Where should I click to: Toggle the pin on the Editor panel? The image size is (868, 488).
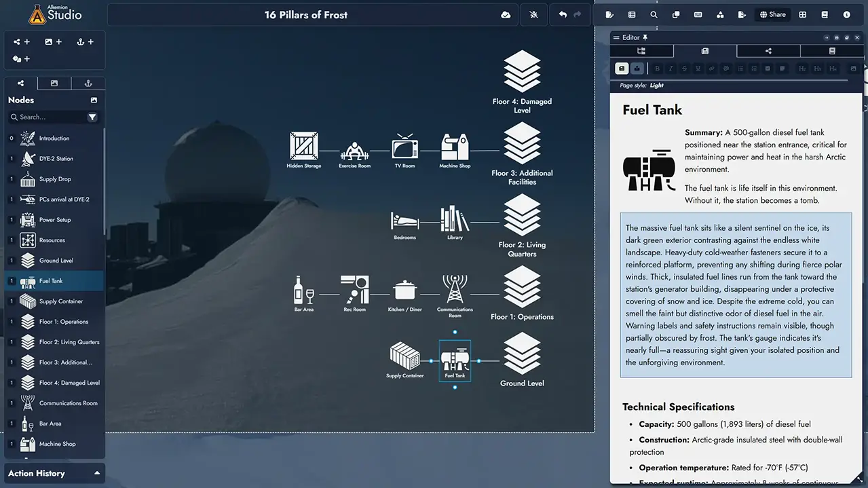pos(645,37)
